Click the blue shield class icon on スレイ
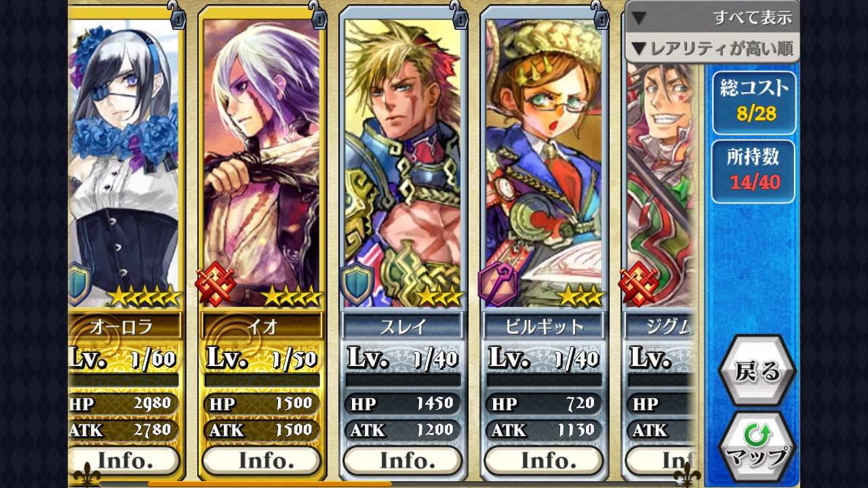This screenshot has height=488, width=868. pos(357,285)
